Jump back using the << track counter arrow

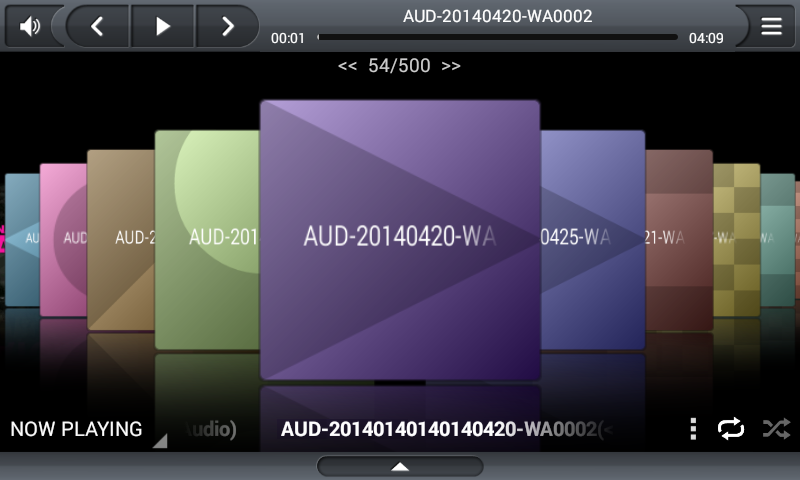[x=347, y=66]
